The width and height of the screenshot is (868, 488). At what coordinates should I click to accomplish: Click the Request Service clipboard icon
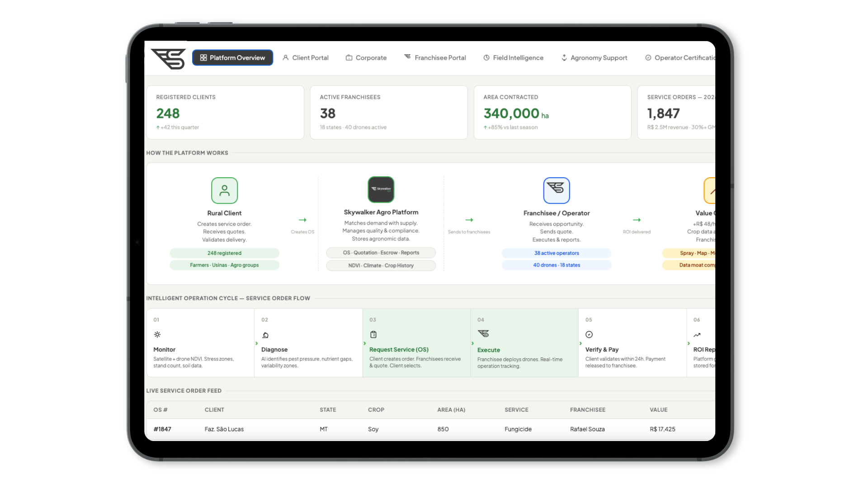pyautogui.click(x=373, y=335)
